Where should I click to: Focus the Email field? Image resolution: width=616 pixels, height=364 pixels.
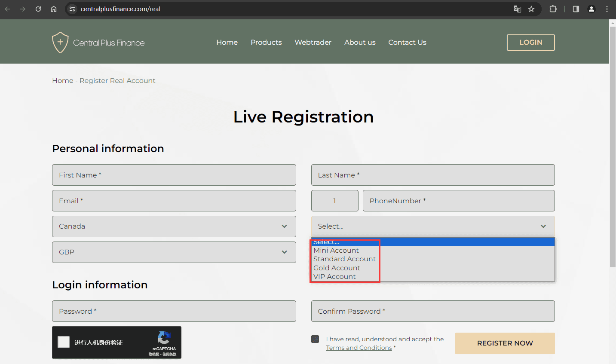(x=174, y=201)
